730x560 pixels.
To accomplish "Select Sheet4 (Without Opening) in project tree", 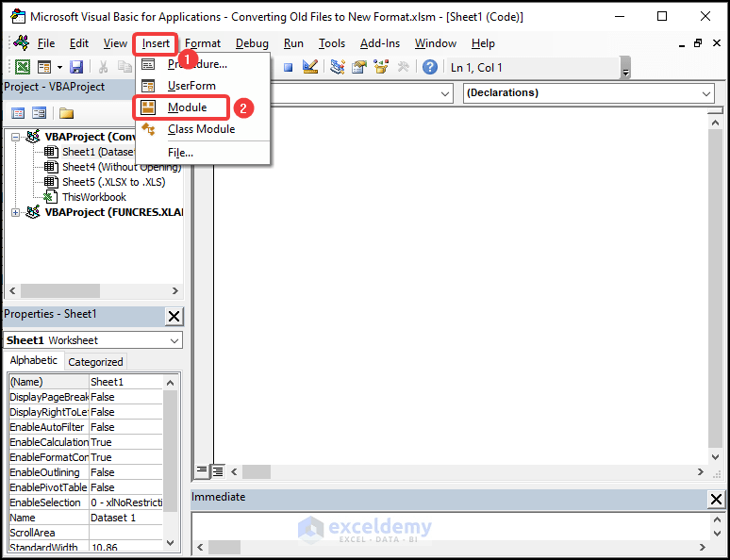I will 122,167.
